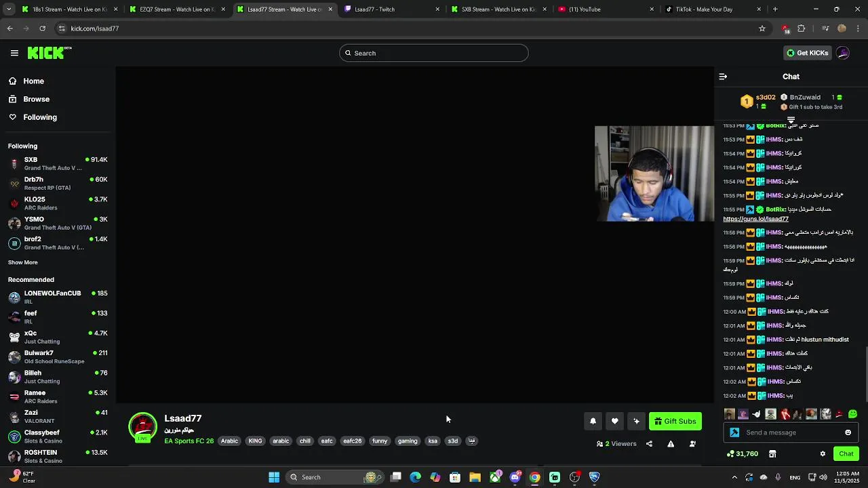This screenshot has height=488, width=868.
Task: Expand Show more followed channels
Action: tap(23, 262)
